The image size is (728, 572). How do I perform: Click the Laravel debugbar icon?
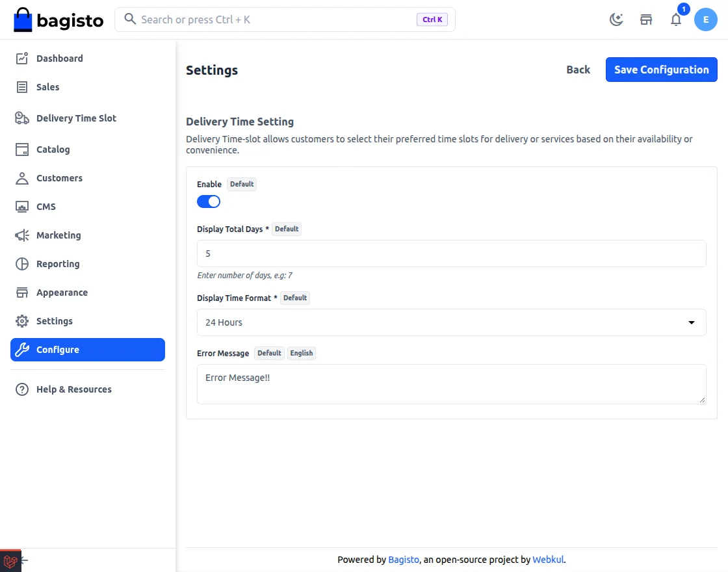[10, 562]
